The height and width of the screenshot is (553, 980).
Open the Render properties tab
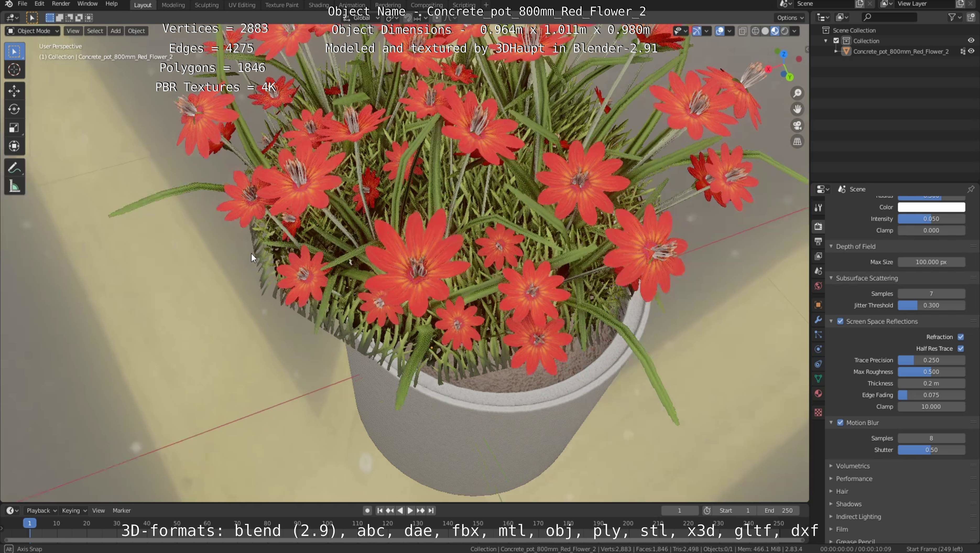[818, 227]
